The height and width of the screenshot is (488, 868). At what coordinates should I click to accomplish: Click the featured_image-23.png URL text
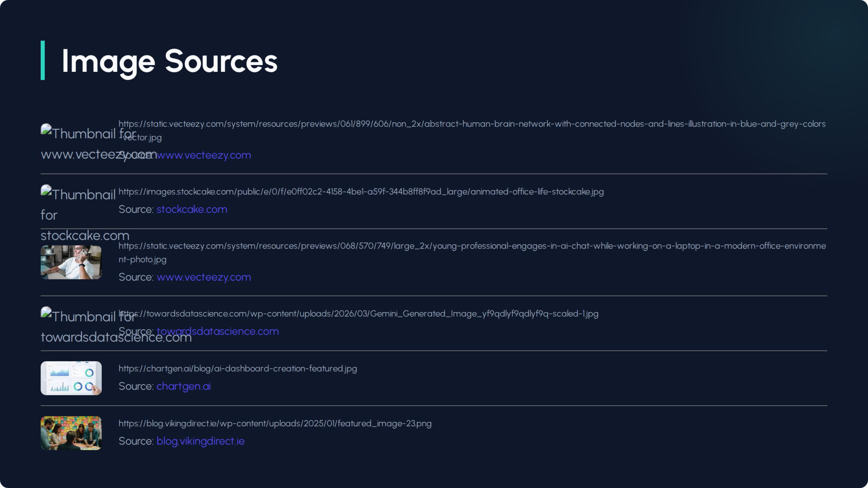275,423
